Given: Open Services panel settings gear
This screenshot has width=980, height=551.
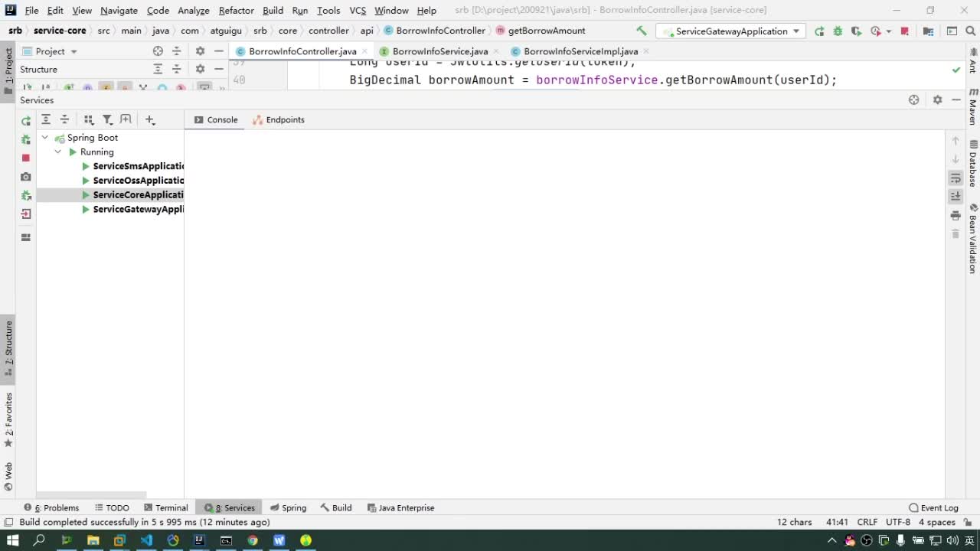Looking at the screenshot, I should [x=937, y=100].
